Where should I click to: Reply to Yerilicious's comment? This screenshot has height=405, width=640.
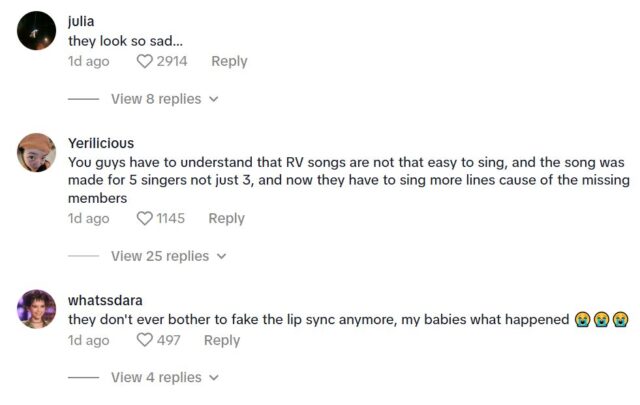point(226,219)
